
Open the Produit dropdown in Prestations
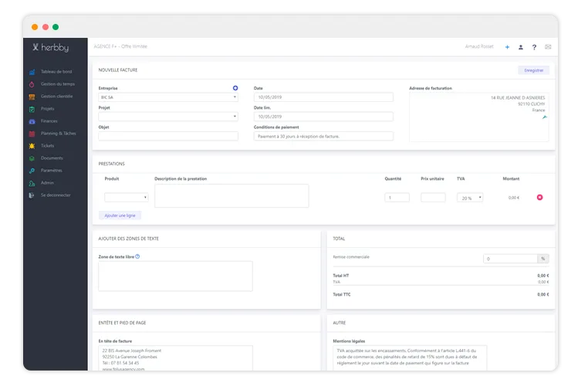127,198
